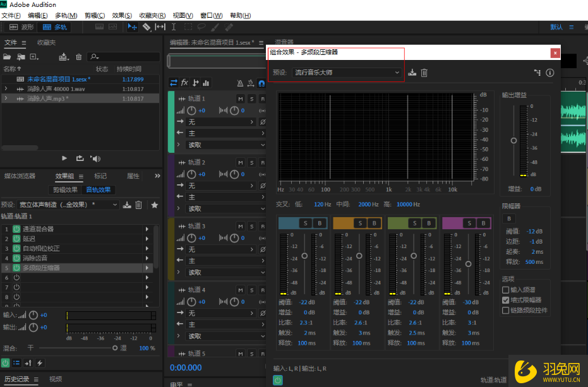Open arrow menu for empty slot 6
This screenshot has width=588, height=387.
click(x=147, y=278)
